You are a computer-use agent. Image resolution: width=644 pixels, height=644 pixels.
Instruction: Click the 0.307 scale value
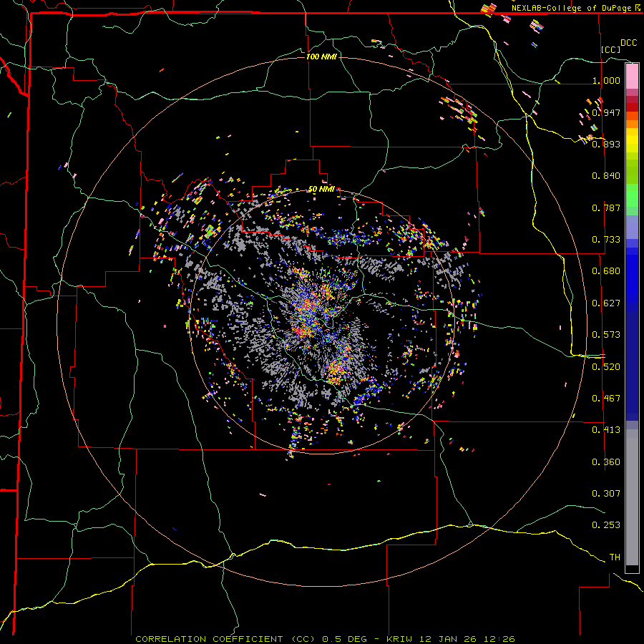tap(606, 493)
